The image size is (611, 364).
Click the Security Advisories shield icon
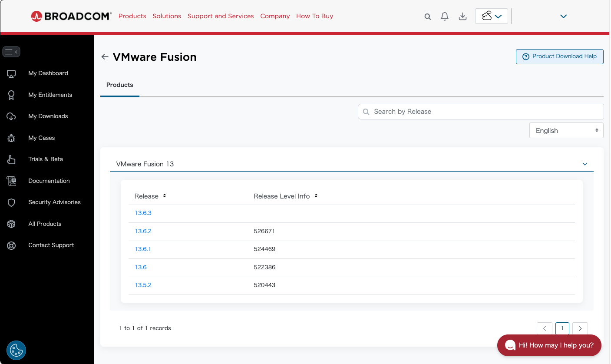(x=11, y=202)
